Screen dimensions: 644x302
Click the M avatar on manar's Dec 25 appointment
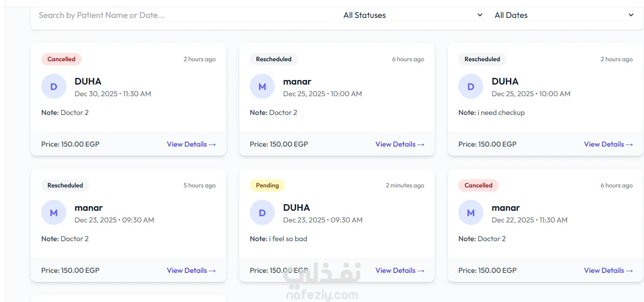262,87
